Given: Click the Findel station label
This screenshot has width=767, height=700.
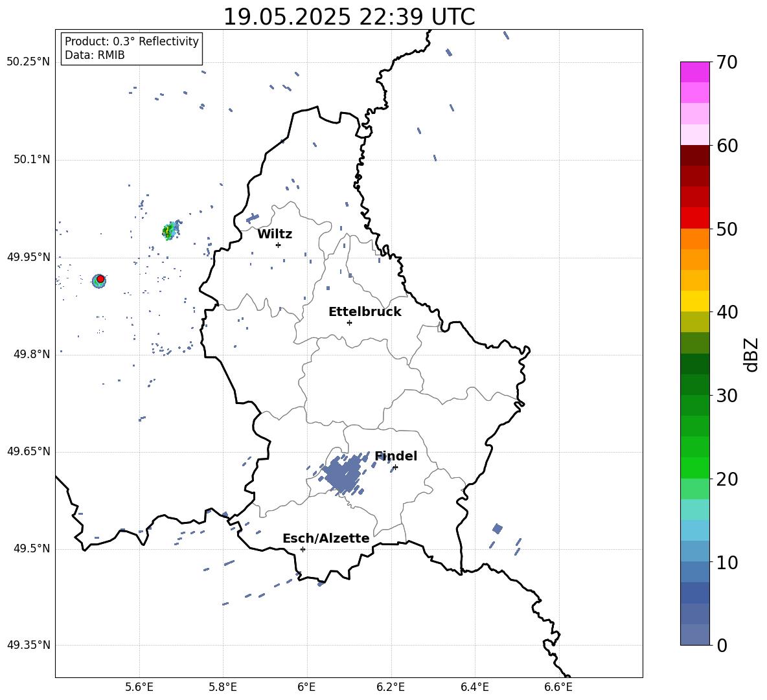Looking at the screenshot, I should [x=396, y=456].
